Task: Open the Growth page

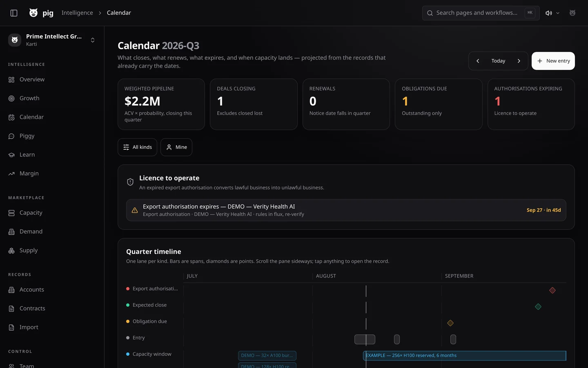Action: (52, 99)
